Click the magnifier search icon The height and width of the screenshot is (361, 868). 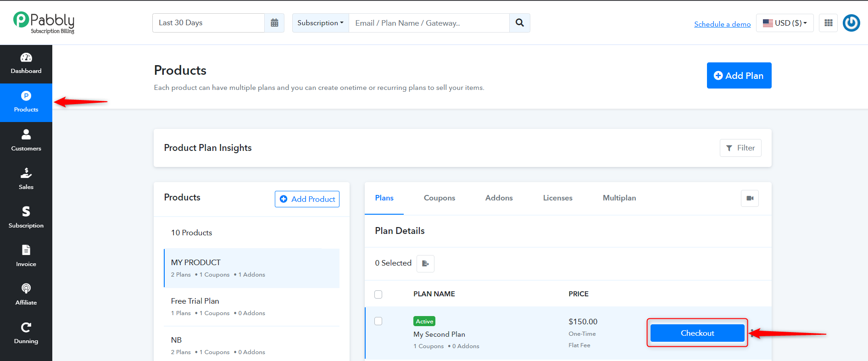(520, 23)
